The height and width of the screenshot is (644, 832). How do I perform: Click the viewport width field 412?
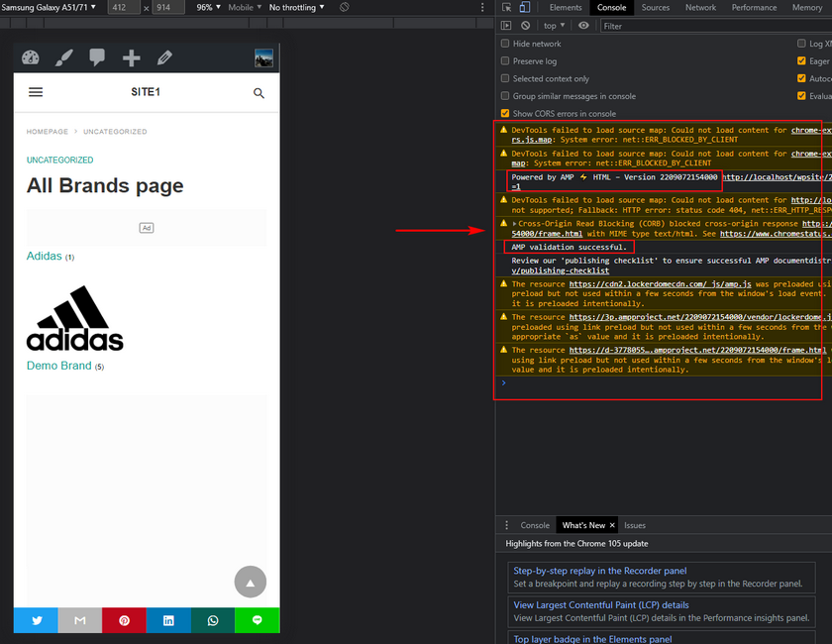coord(124,8)
